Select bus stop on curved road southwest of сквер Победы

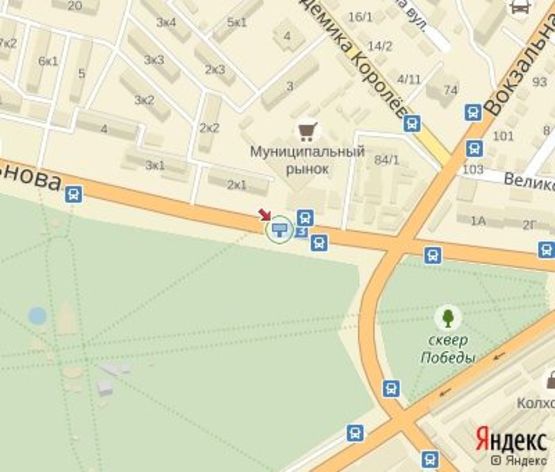[x=391, y=388]
